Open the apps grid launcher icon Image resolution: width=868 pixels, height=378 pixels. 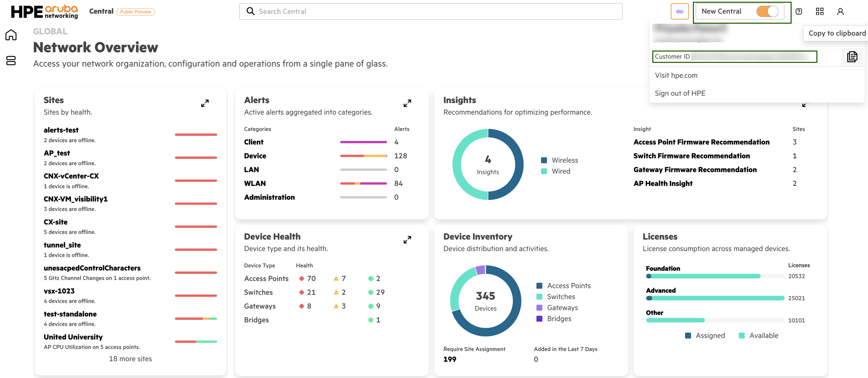[x=819, y=11]
